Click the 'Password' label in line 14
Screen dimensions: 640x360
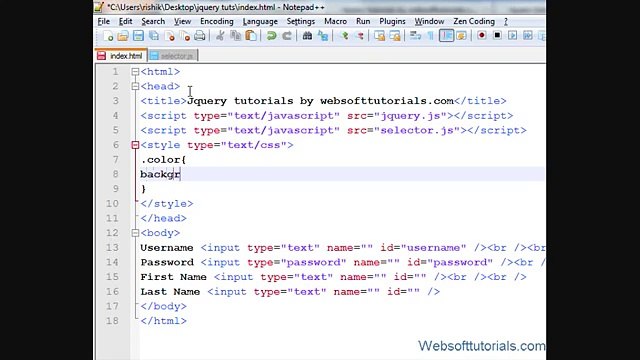coord(167,262)
